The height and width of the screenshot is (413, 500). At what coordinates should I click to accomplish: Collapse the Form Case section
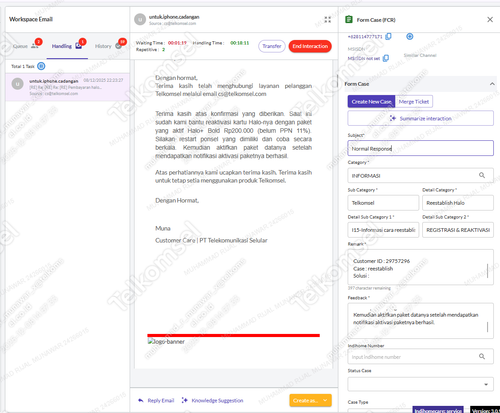492,84
